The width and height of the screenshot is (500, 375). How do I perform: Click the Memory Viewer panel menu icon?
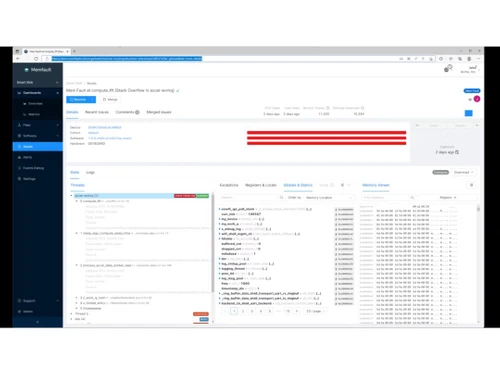(x=471, y=185)
